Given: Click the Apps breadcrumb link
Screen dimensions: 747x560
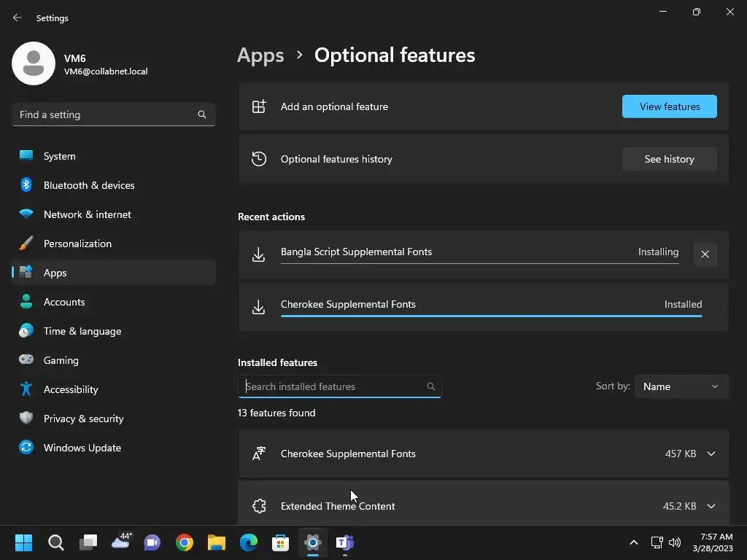Looking at the screenshot, I should pyautogui.click(x=260, y=55).
